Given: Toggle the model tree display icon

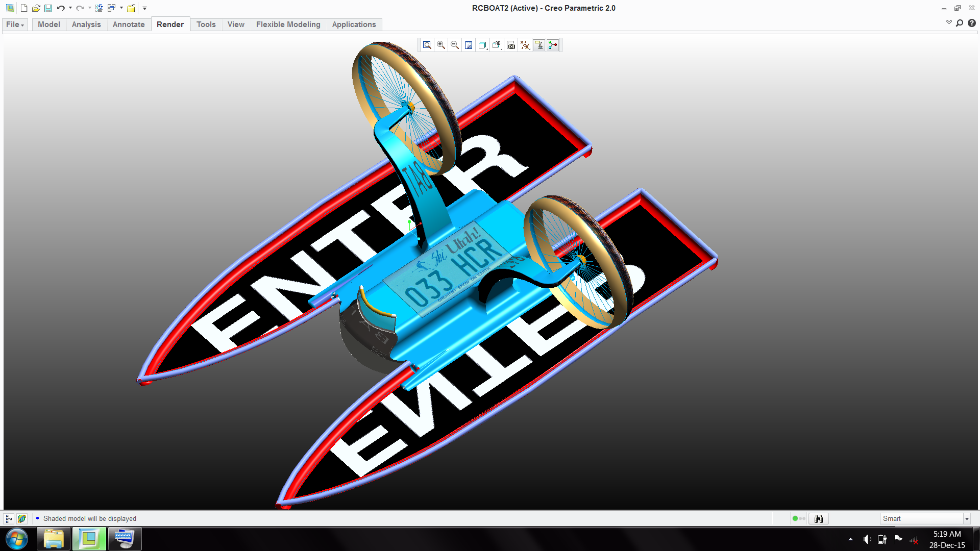Looking at the screenshot, I should tap(9, 519).
